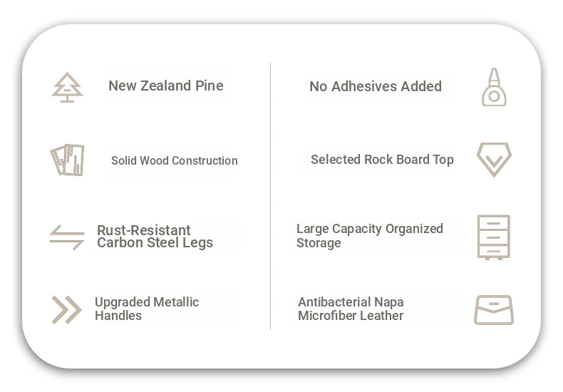Screen dimensions: 563x392
Task: Select the glue bottle icon
Action: [494, 87]
